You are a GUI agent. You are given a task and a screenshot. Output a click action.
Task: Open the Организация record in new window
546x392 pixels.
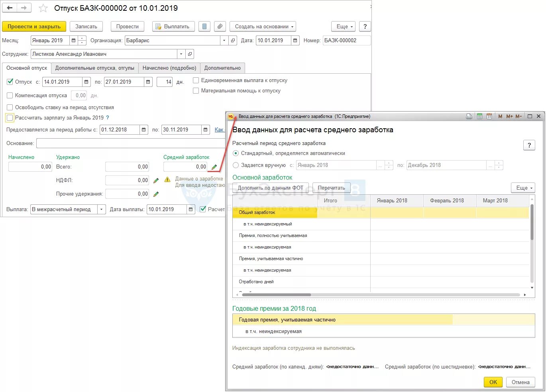click(x=233, y=40)
